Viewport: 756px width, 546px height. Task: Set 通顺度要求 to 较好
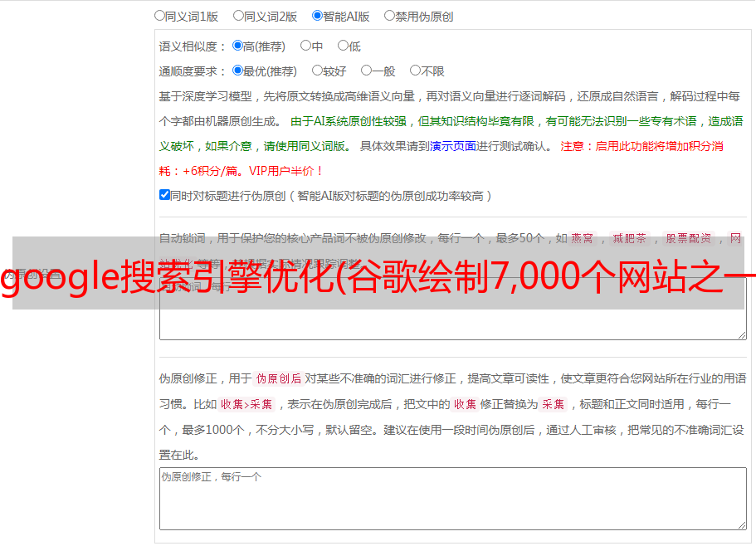(317, 71)
